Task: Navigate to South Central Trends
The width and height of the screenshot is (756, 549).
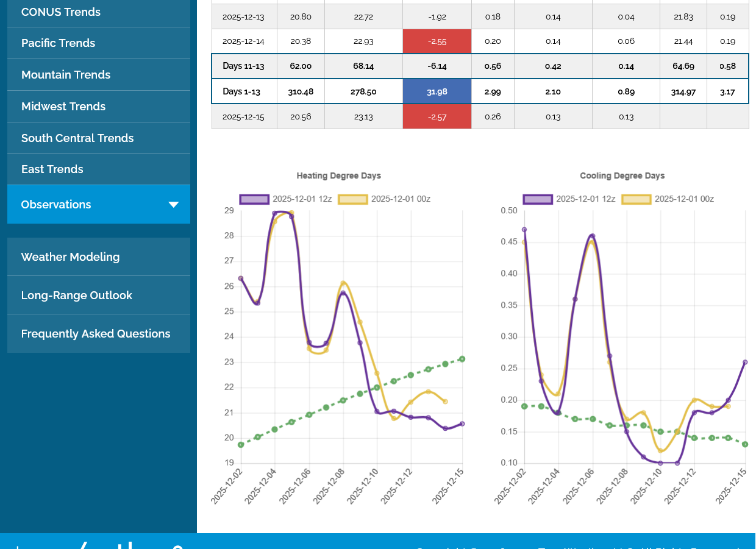Action: pyautogui.click(x=77, y=138)
